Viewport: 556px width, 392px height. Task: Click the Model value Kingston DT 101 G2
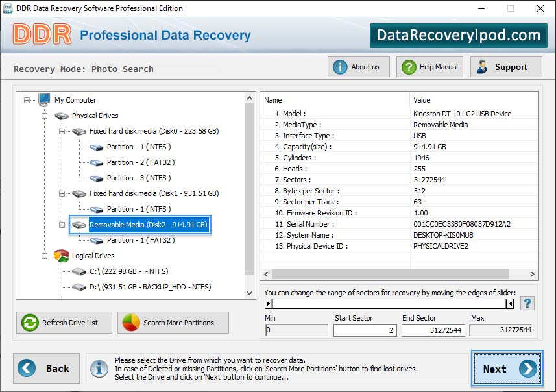(x=462, y=114)
